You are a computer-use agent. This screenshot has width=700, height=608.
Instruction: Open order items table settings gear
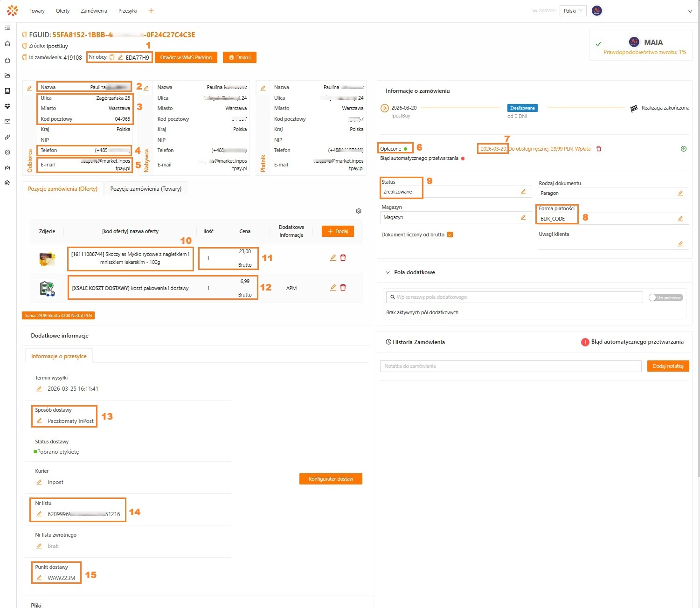359,211
